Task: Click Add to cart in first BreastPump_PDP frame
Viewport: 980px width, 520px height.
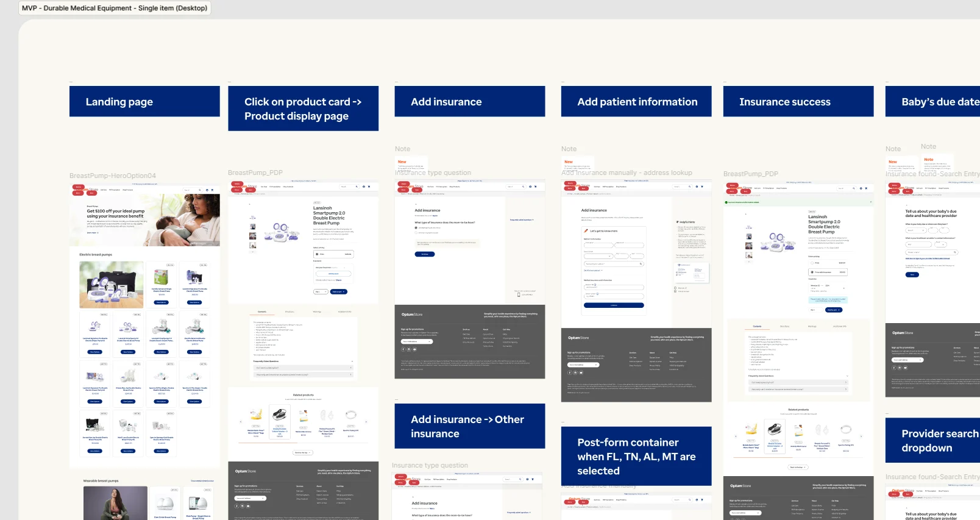Action: [339, 292]
